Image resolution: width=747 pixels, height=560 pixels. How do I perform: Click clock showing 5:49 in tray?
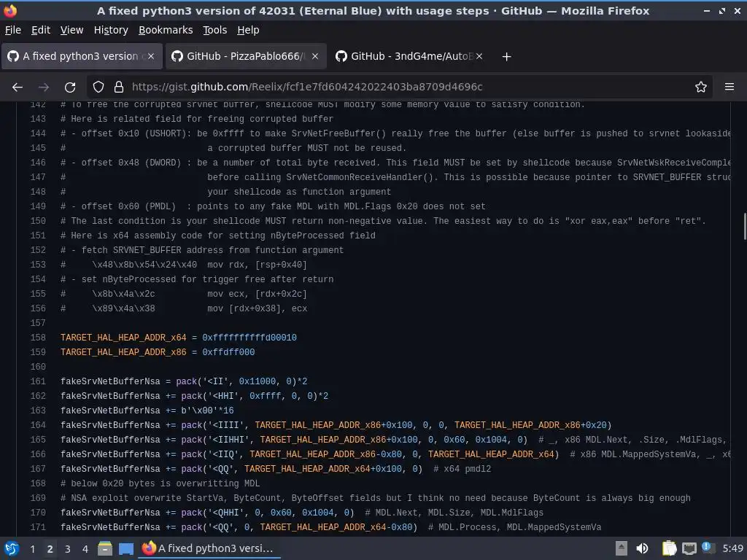[x=732, y=548]
